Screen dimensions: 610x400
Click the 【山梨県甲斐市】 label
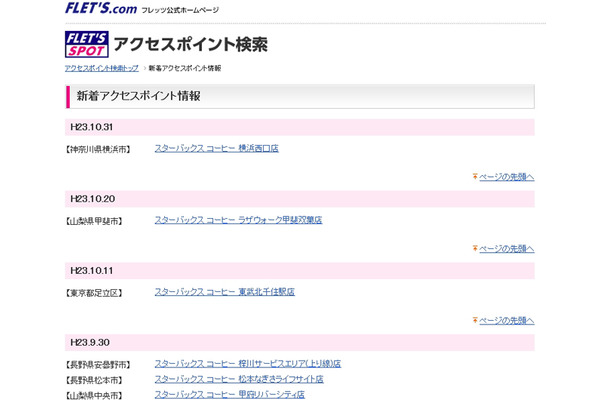pos(94,221)
